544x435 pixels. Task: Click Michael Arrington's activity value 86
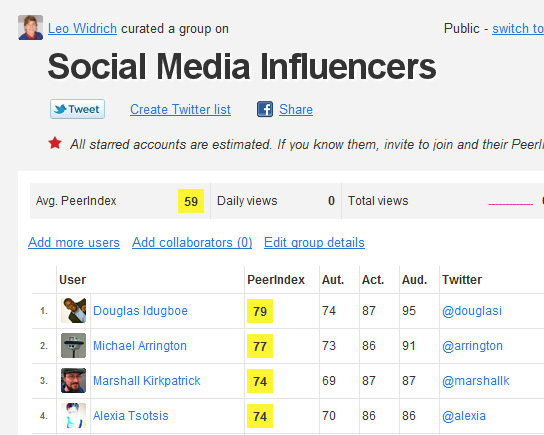click(369, 346)
